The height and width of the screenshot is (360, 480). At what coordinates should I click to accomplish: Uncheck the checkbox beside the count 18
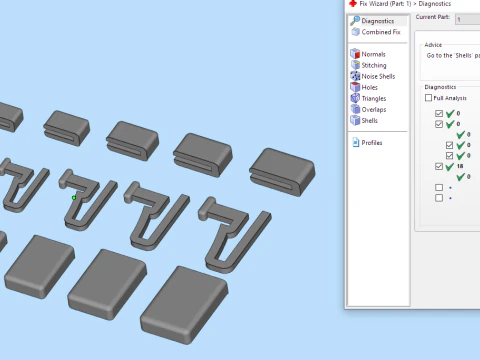(439, 166)
